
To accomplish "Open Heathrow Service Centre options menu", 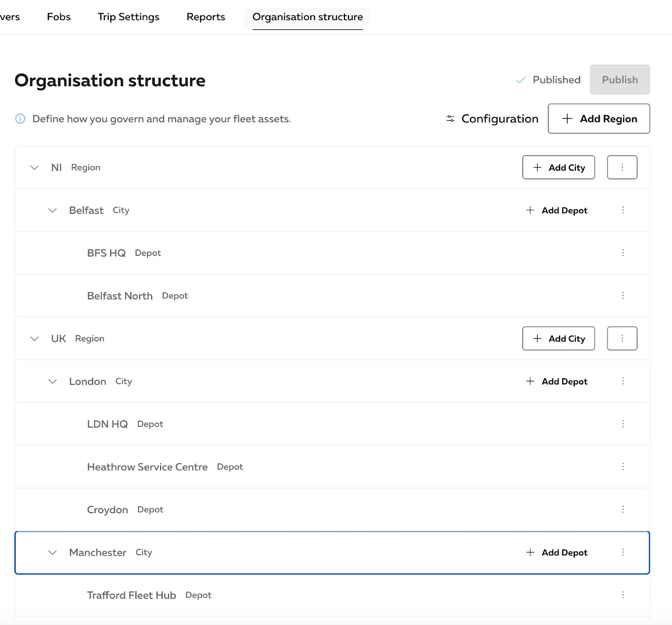I will 623,466.
